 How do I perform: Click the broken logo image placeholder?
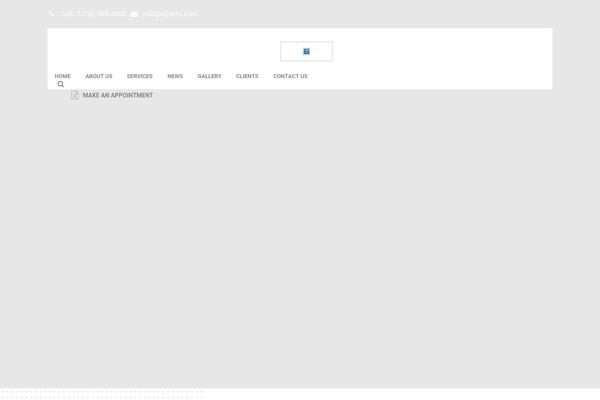pyautogui.click(x=306, y=51)
